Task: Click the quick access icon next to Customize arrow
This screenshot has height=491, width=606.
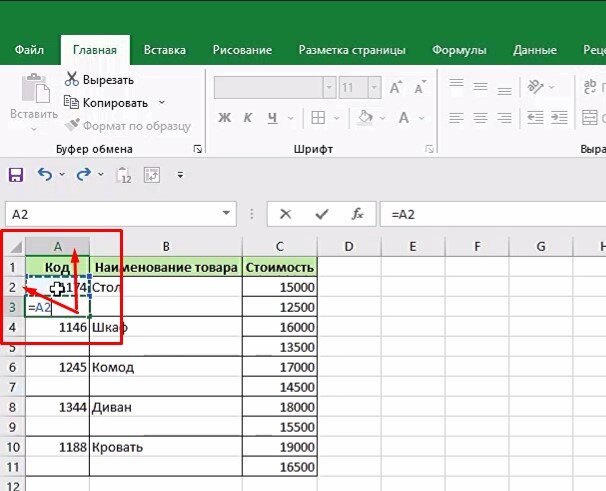Action: pyautogui.click(x=152, y=175)
